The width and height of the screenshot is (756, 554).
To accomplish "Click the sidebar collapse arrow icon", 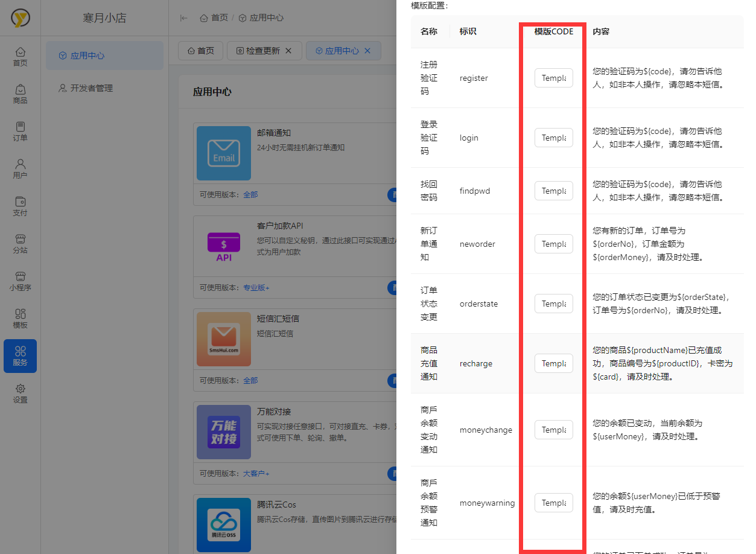I will (184, 18).
